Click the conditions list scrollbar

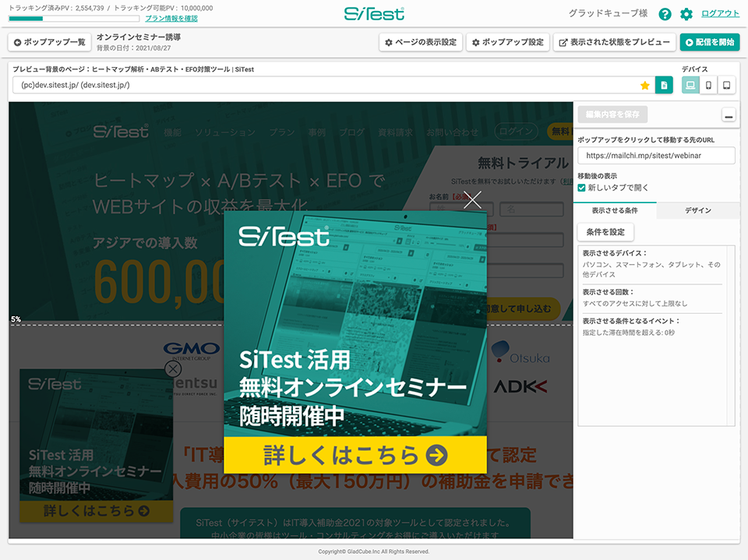click(730, 336)
